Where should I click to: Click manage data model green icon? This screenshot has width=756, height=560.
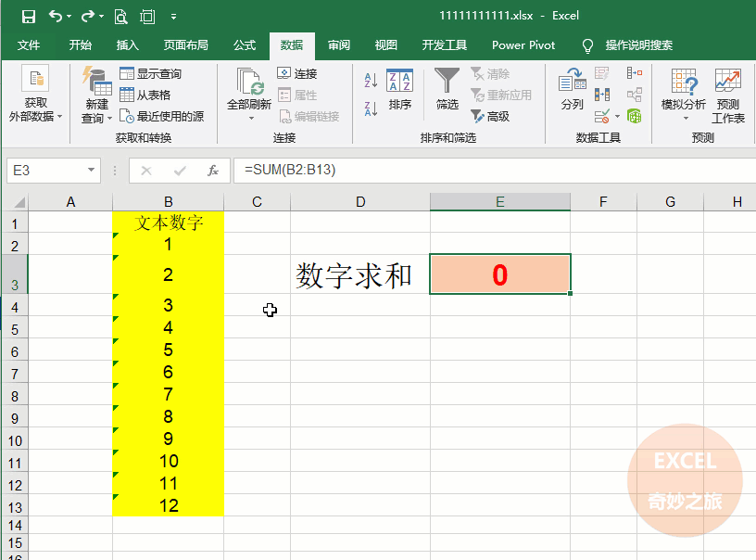[634, 116]
